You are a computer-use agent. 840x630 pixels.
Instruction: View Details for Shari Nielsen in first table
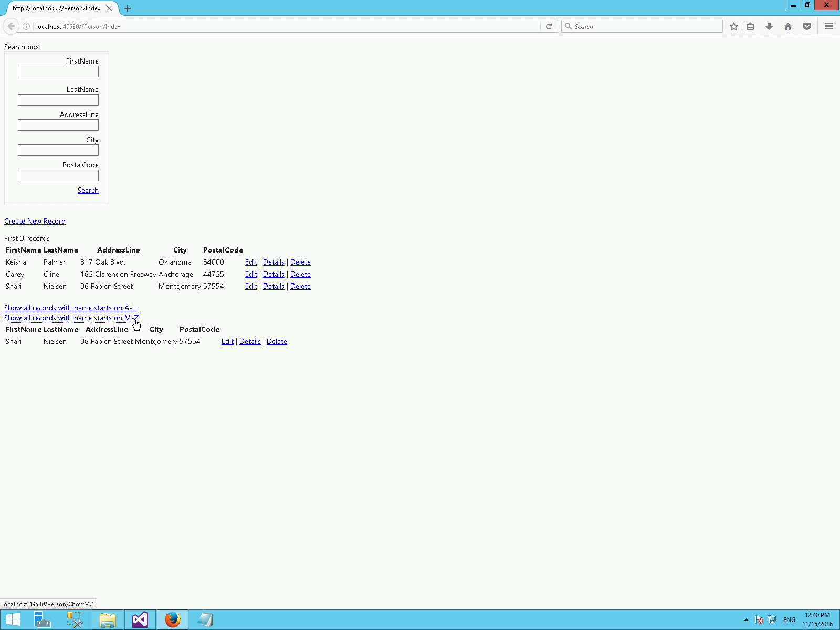[274, 287]
